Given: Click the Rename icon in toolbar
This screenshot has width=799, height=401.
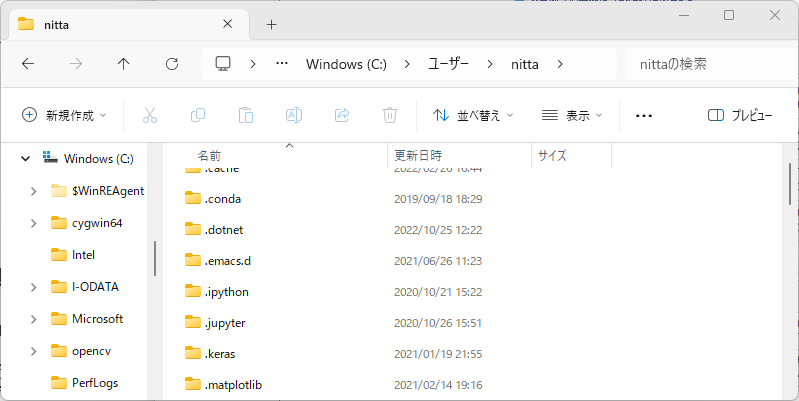Looking at the screenshot, I should click(x=294, y=115).
